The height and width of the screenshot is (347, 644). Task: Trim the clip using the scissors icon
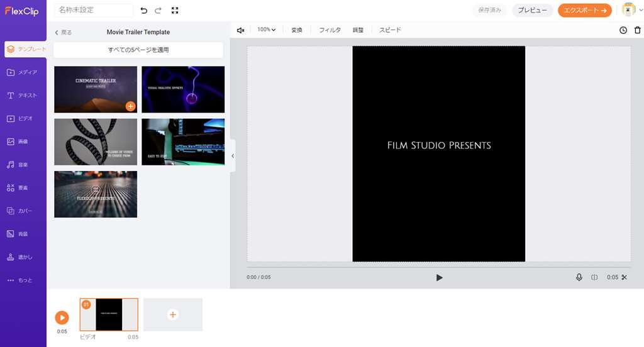pos(625,277)
